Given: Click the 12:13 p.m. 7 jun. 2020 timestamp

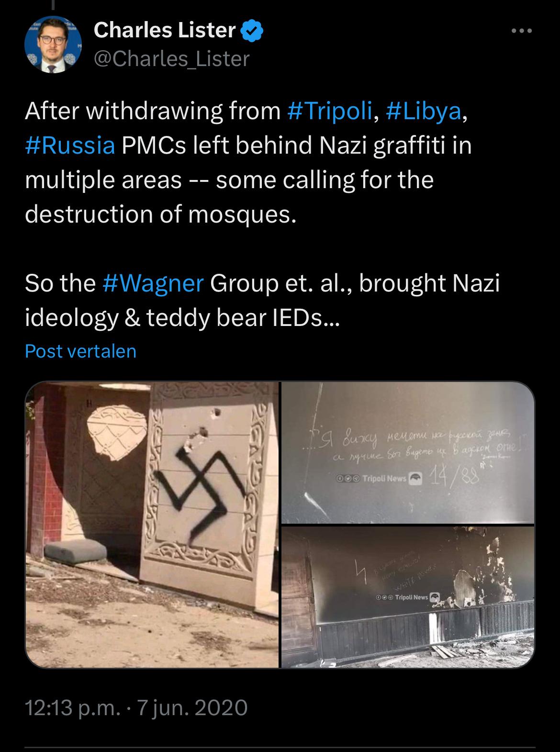Looking at the screenshot, I should pos(136,707).
